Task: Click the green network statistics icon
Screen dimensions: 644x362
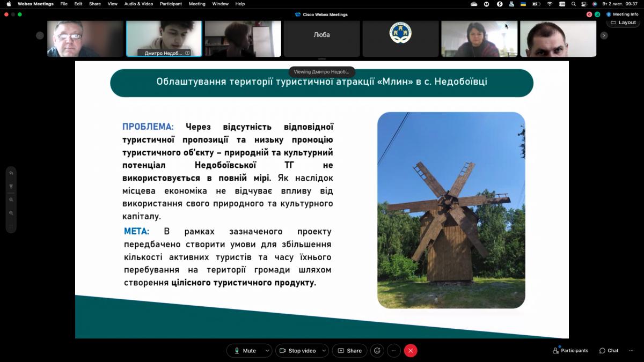Action: [x=597, y=14]
